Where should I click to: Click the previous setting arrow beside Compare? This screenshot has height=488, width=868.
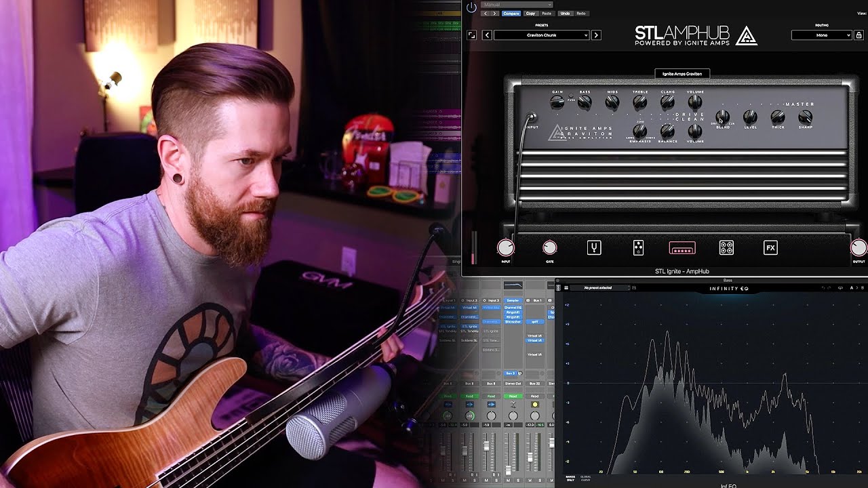pos(485,14)
